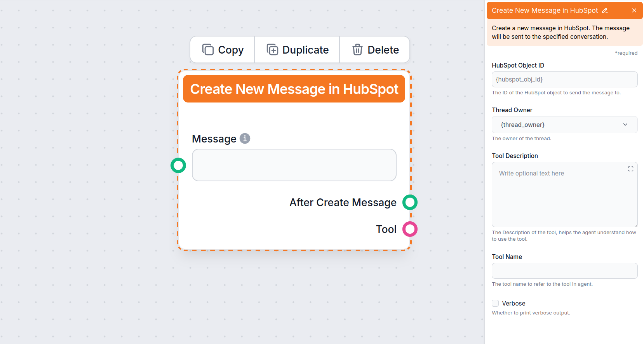The width and height of the screenshot is (644, 344).
Task: Open the Thread Owner dropdown
Action: coord(564,125)
